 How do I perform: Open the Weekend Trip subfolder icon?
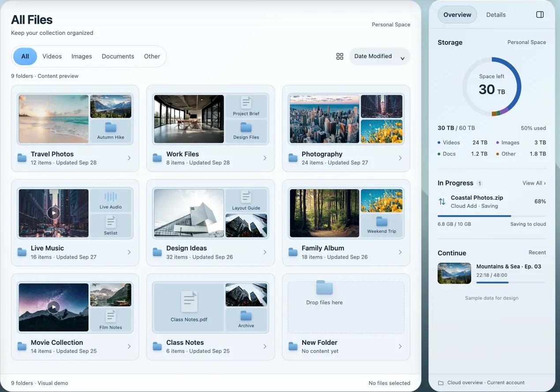[381, 222]
